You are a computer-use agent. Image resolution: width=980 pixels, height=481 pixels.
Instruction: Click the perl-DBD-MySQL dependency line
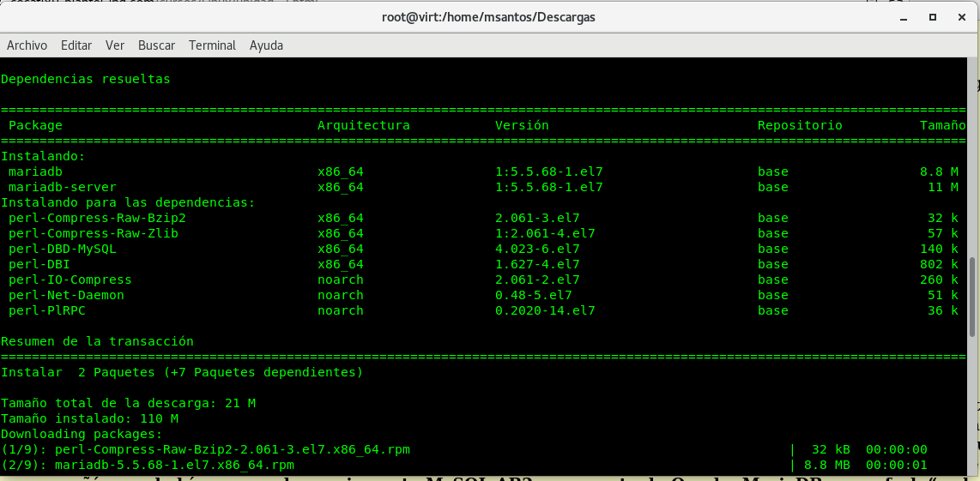pyautogui.click(x=63, y=249)
